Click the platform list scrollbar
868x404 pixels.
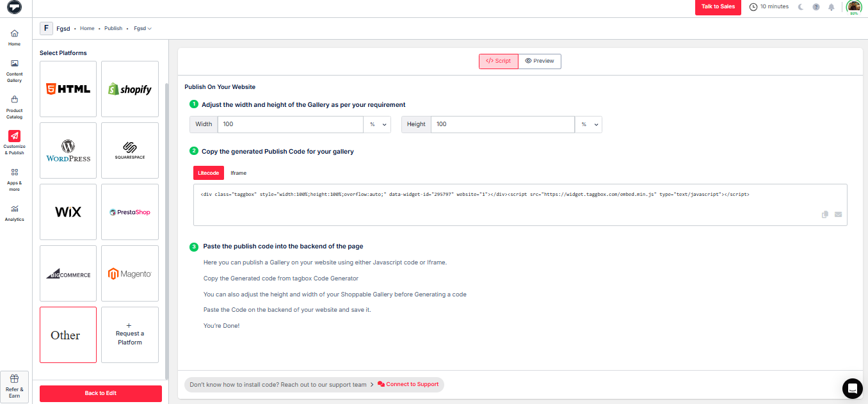tap(166, 230)
